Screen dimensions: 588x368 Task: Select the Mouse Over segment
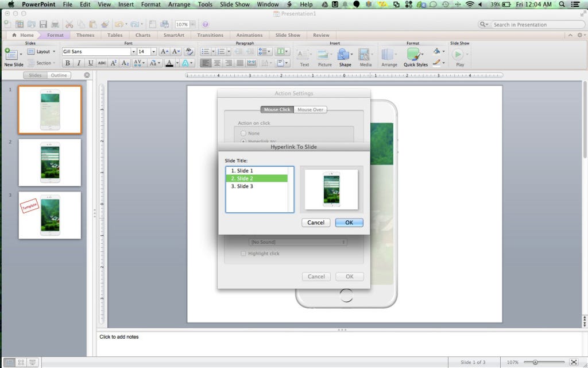[x=310, y=110]
